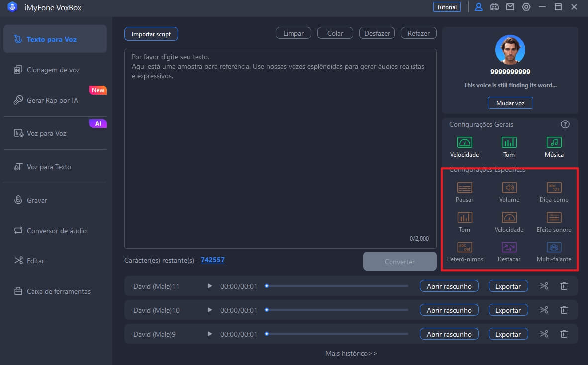Viewport: 588px width, 365px height.
Task: Click the Colar button
Action: click(335, 33)
